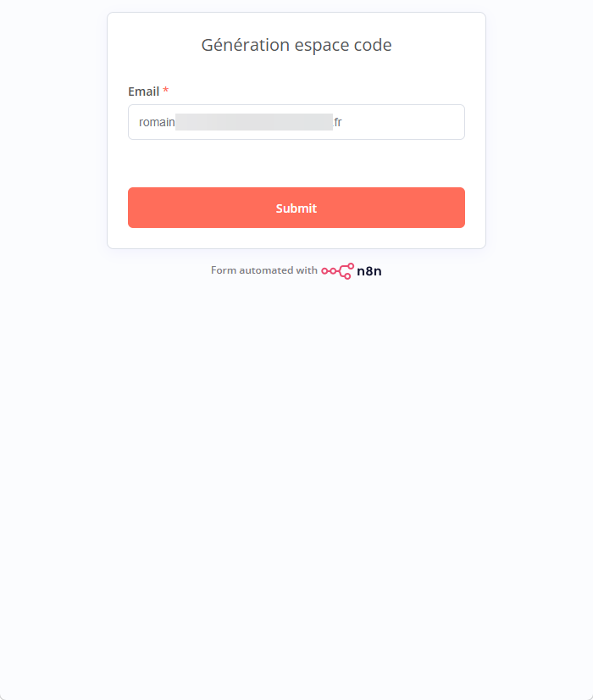Click empty page background below the form
Viewport: 593px width, 700px height.
point(296,475)
